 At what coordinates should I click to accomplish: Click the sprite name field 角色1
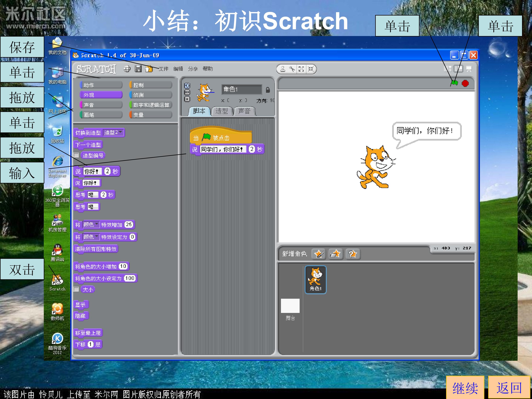tap(242, 89)
